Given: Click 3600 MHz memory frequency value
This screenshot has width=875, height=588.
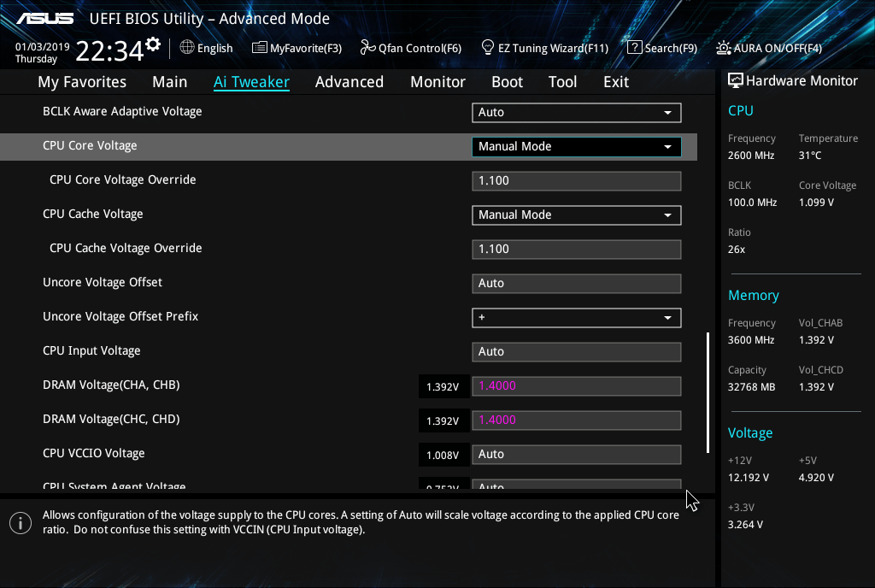Looking at the screenshot, I should (x=751, y=340).
